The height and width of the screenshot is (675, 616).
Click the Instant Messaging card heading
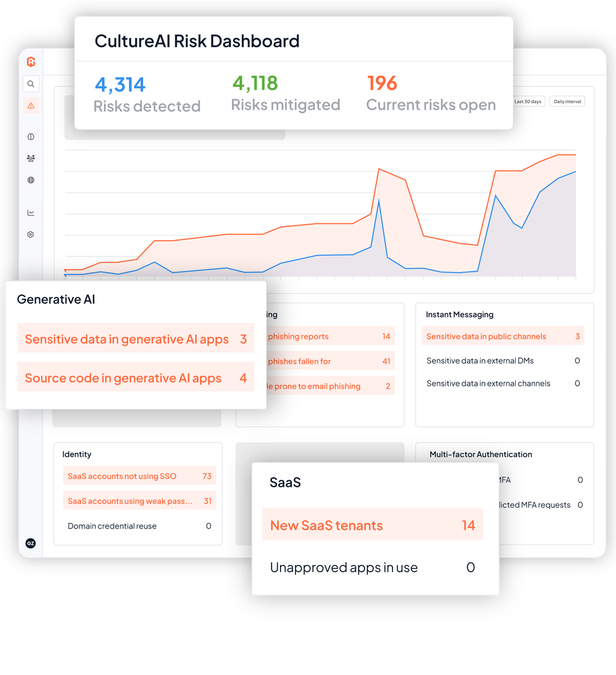460,315
